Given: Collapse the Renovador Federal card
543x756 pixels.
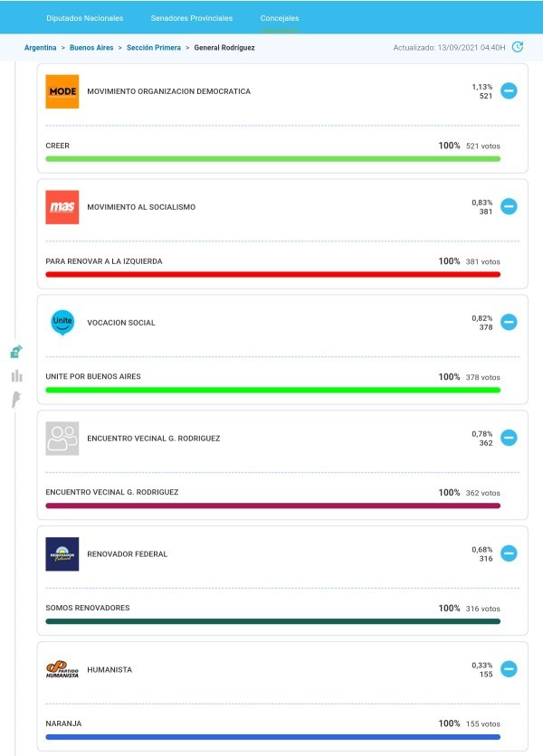Looking at the screenshot, I should pos(509,553).
